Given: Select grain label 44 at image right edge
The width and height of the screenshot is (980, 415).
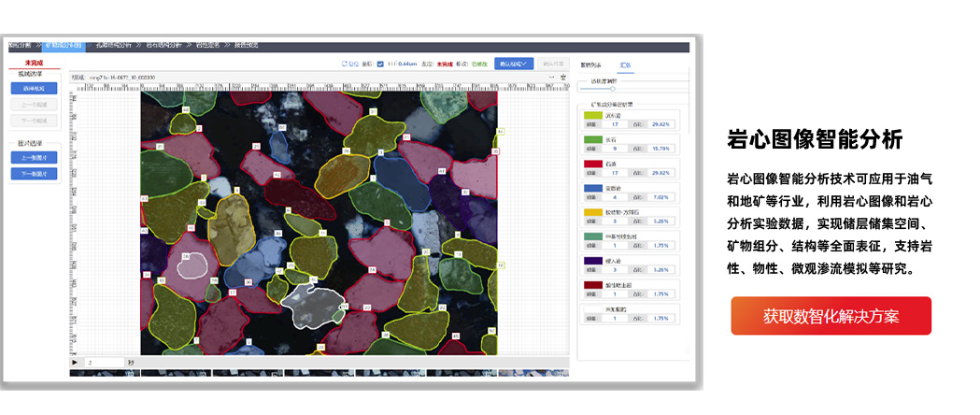Looking at the screenshot, I should click(501, 132).
